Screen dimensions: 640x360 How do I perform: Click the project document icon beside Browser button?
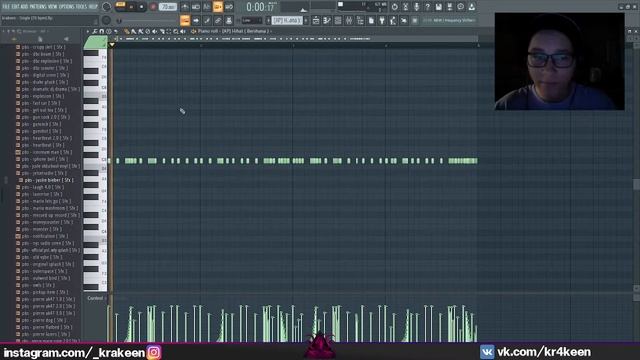(x=371, y=20)
